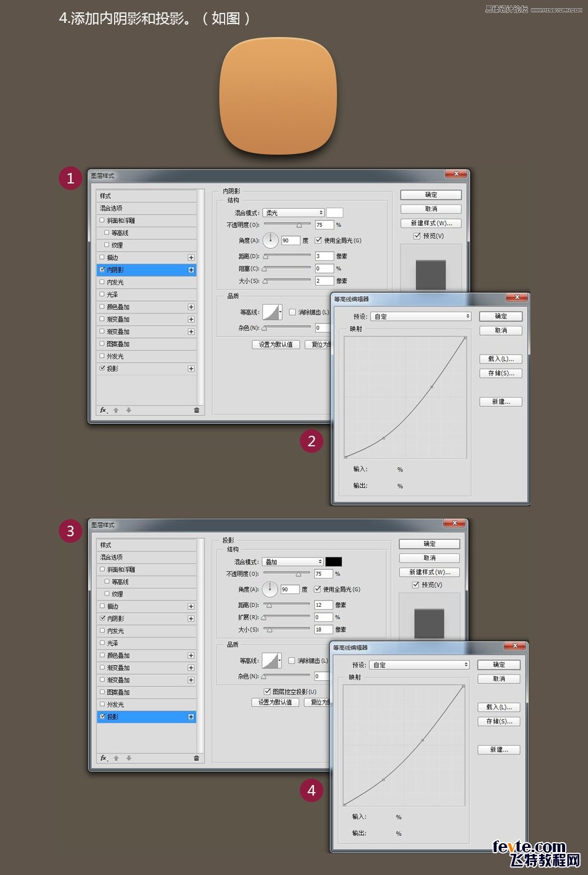This screenshot has width=588, height=875.
Task: Click plus icon beside 描边 in Inner Shadow dialog
Action: [x=191, y=258]
